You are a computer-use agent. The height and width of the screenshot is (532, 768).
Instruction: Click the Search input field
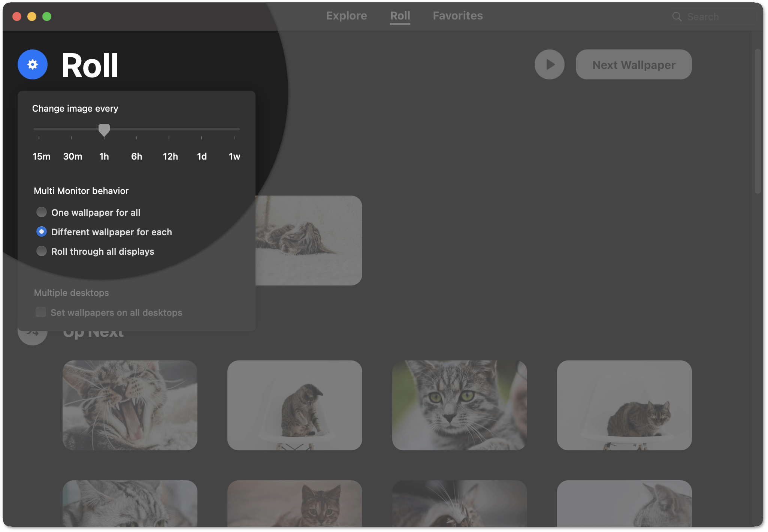point(712,17)
